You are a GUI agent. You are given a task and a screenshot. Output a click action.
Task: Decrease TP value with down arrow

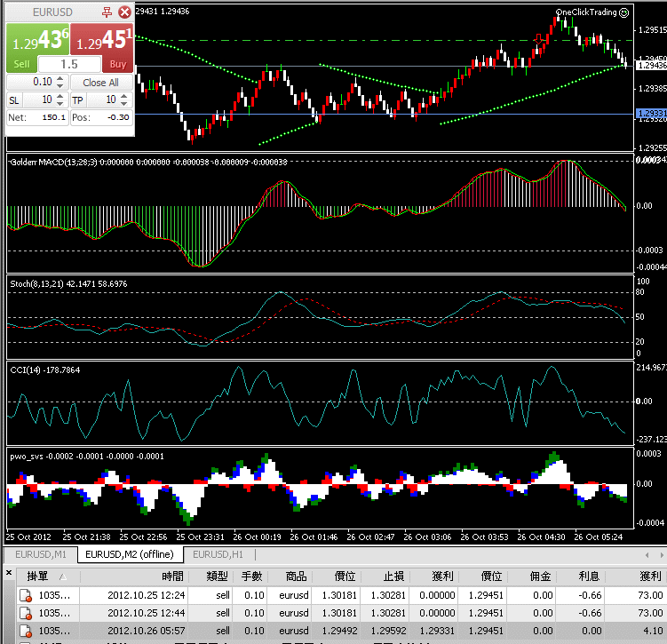point(123,103)
